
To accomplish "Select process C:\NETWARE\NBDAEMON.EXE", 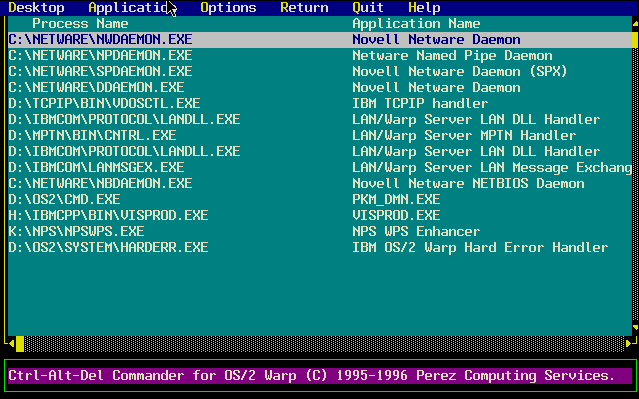I will (x=100, y=183).
